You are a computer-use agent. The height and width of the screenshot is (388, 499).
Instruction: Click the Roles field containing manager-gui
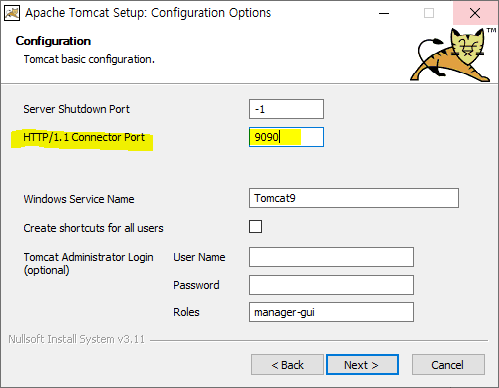(x=331, y=312)
